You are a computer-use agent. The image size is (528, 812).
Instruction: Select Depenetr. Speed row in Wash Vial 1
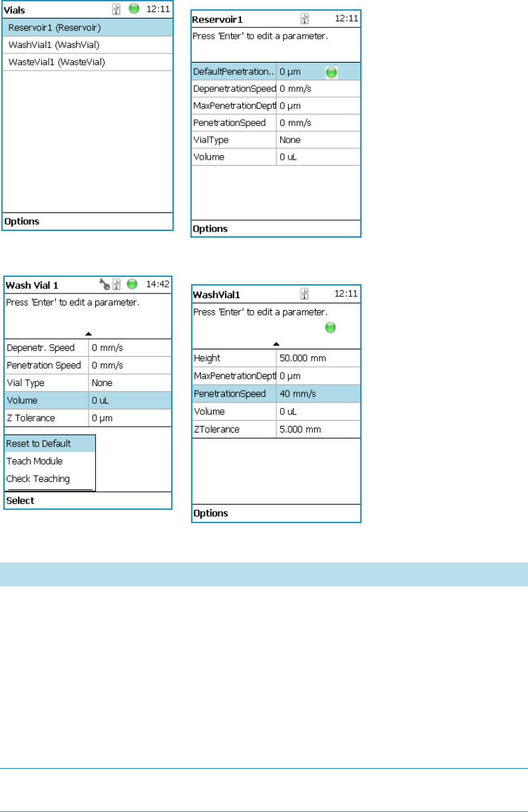pyautogui.click(x=88, y=348)
